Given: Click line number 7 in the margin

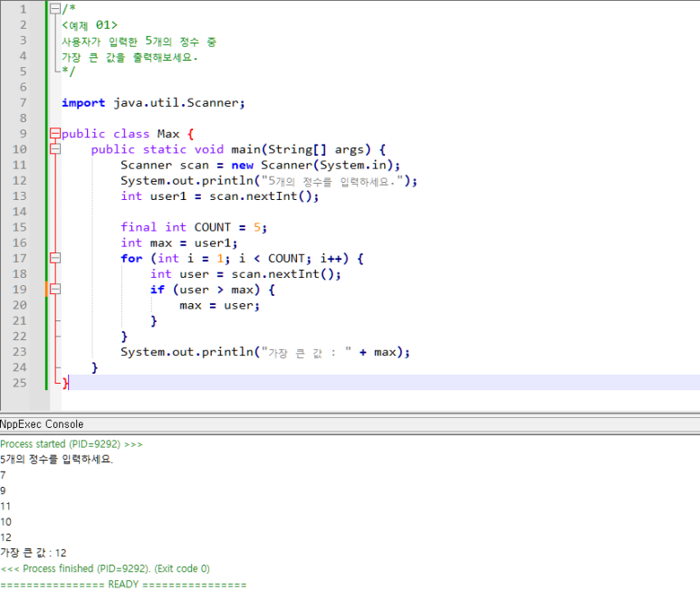Looking at the screenshot, I should tap(24, 102).
